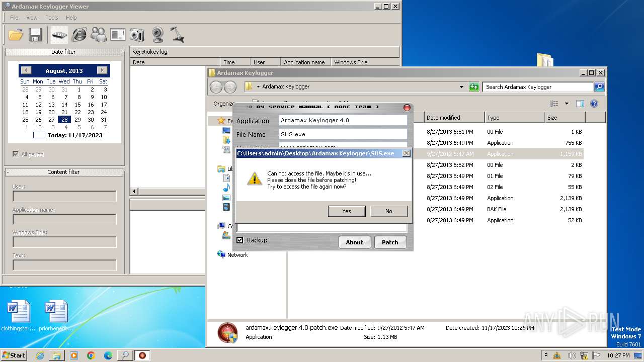Sort files by Size column

(565, 118)
